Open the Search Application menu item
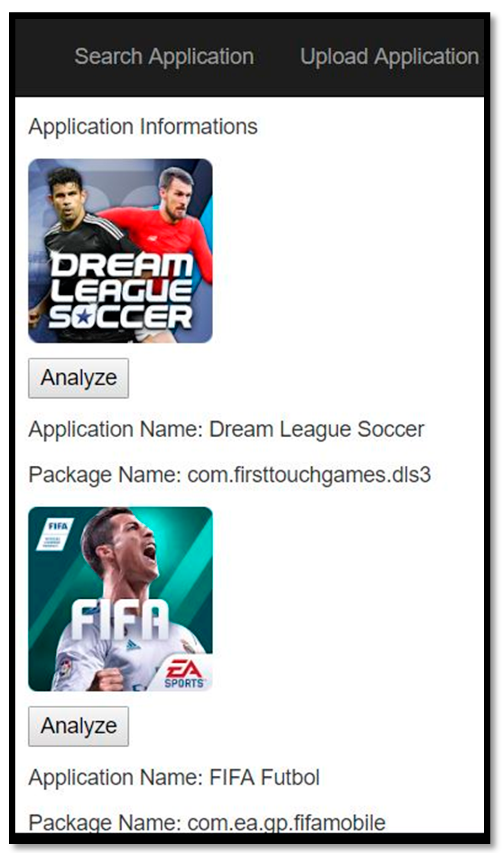Screen dimensions: 504x860 pyautogui.click(x=164, y=57)
